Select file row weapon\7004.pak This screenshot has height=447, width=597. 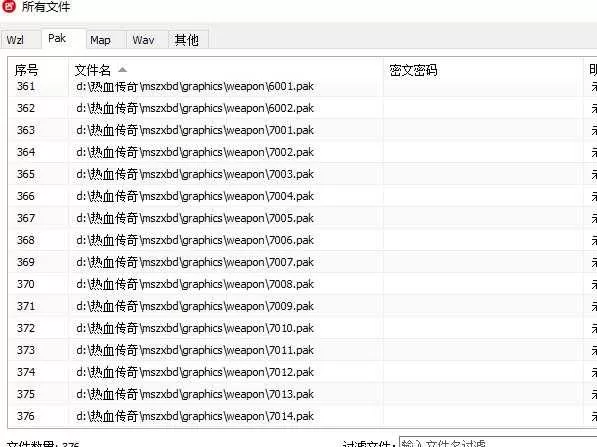302,196
